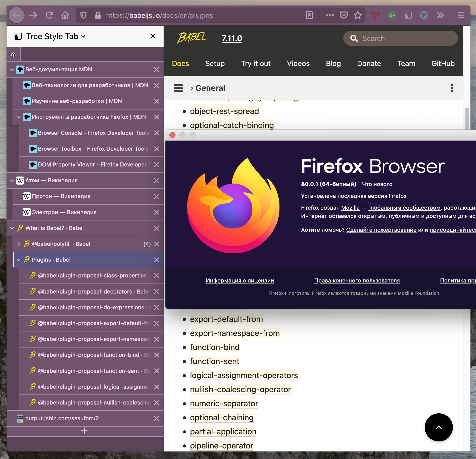Screen dimensions: 476x459
Task: Click Что нового link in About Firefox
Action: (377, 184)
